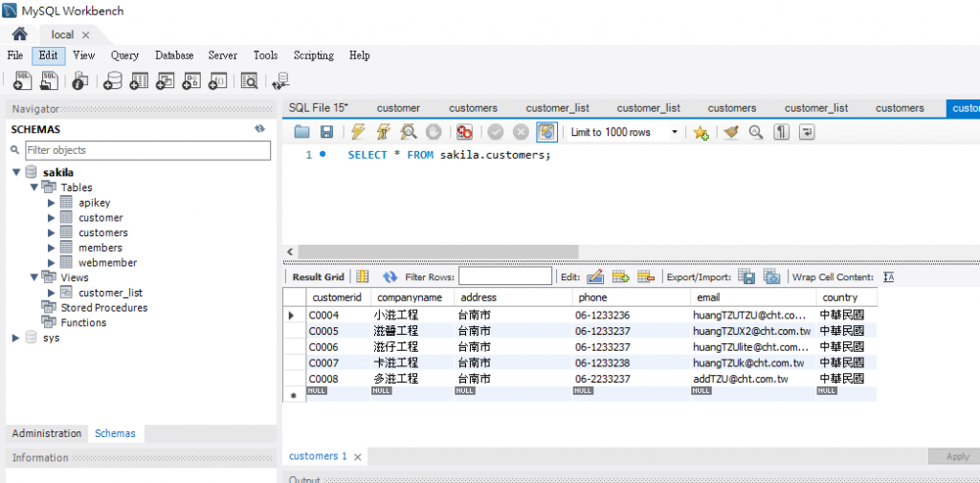This screenshot has height=483, width=980.
Task: Switch to the SQL File 15* tab
Action: click(x=318, y=108)
